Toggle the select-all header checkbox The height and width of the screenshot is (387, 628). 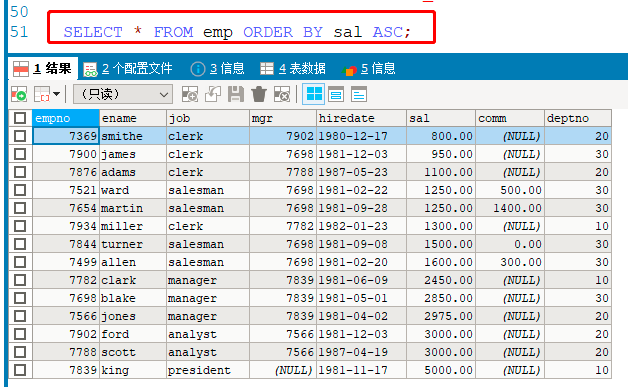[20, 118]
